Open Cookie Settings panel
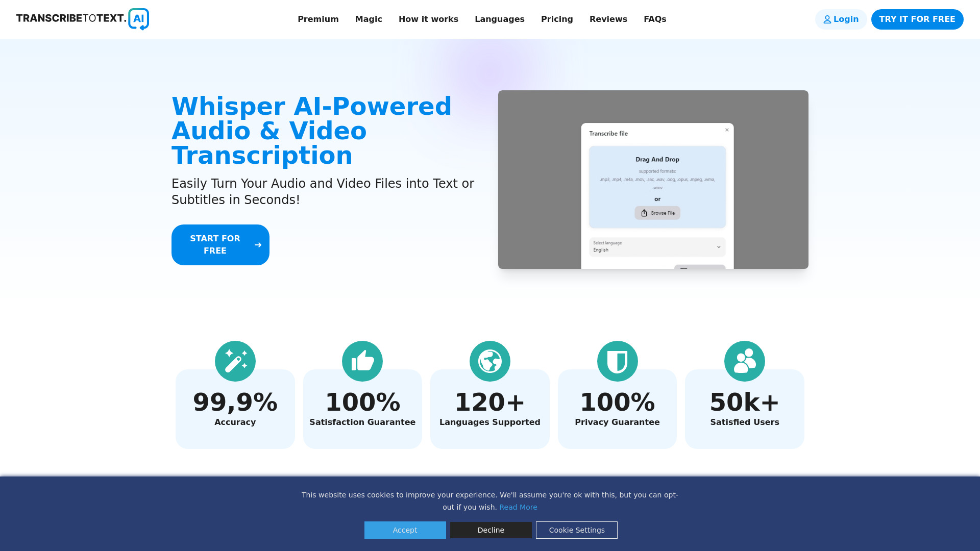 576,530
